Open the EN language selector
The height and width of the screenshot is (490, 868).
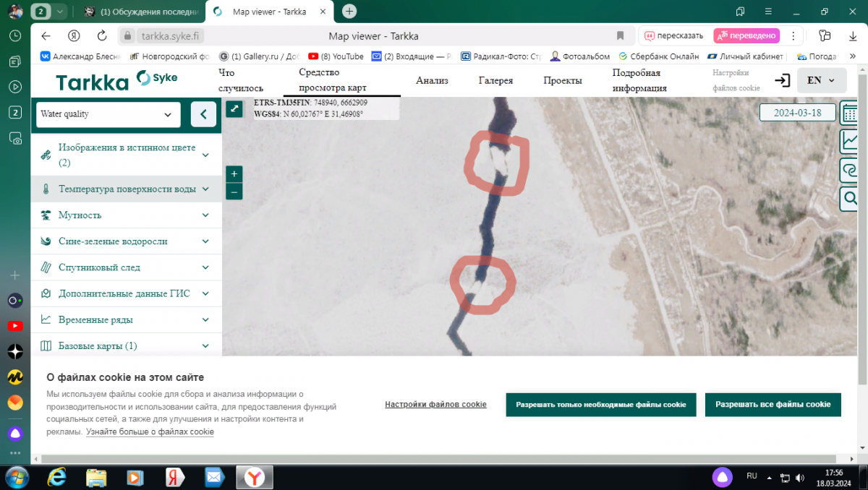(821, 80)
